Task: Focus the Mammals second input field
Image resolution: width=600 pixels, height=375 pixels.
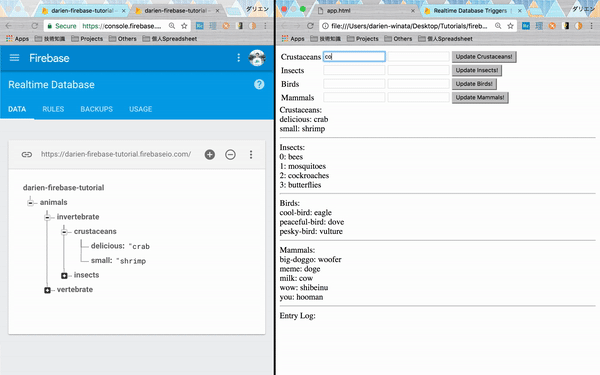Action: click(x=418, y=98)
